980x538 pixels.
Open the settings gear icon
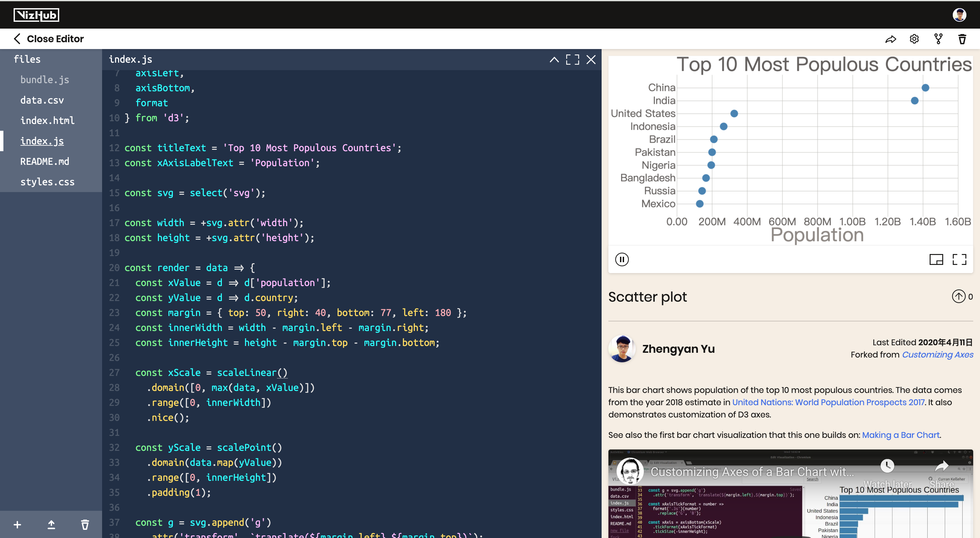914,39
